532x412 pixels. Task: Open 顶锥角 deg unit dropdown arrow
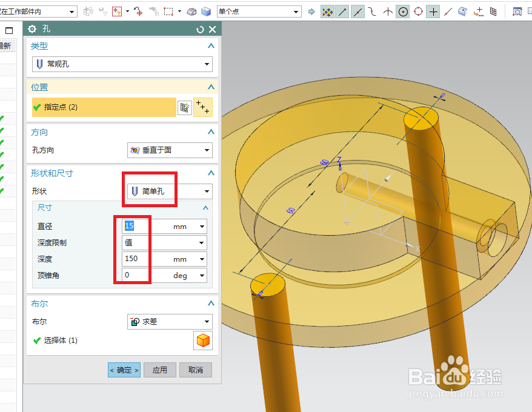point(202,276)
